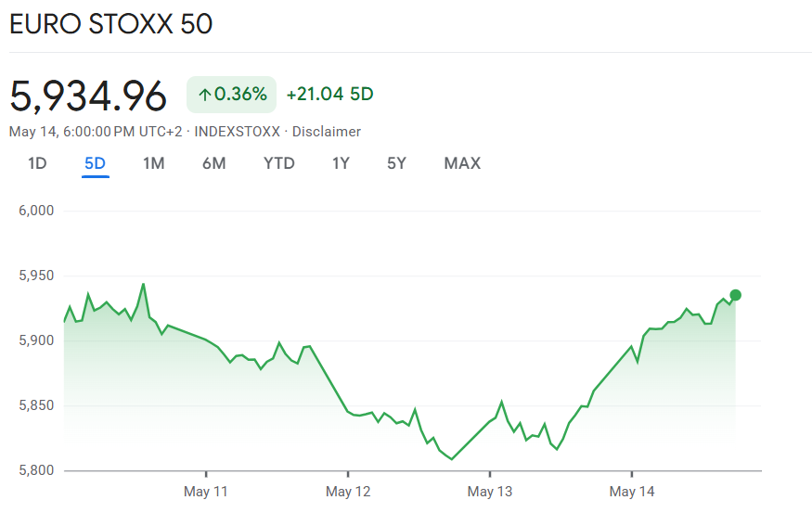Open the Disclaimer link
The image size is (812, 513).
[327, 132]
